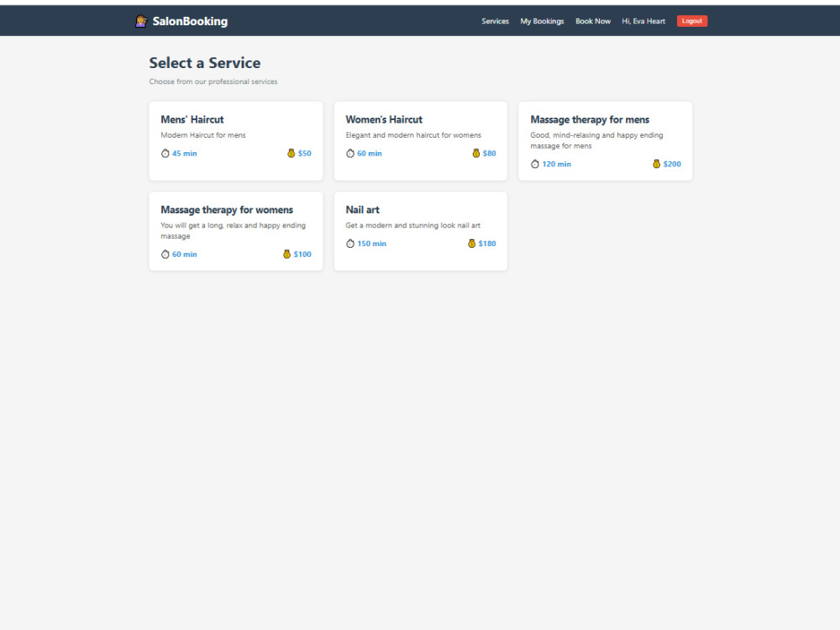Click the clock icon beside 150 min
Viewport: 840px width, 630px height.
pyautogui.click(x=349, y=244)
